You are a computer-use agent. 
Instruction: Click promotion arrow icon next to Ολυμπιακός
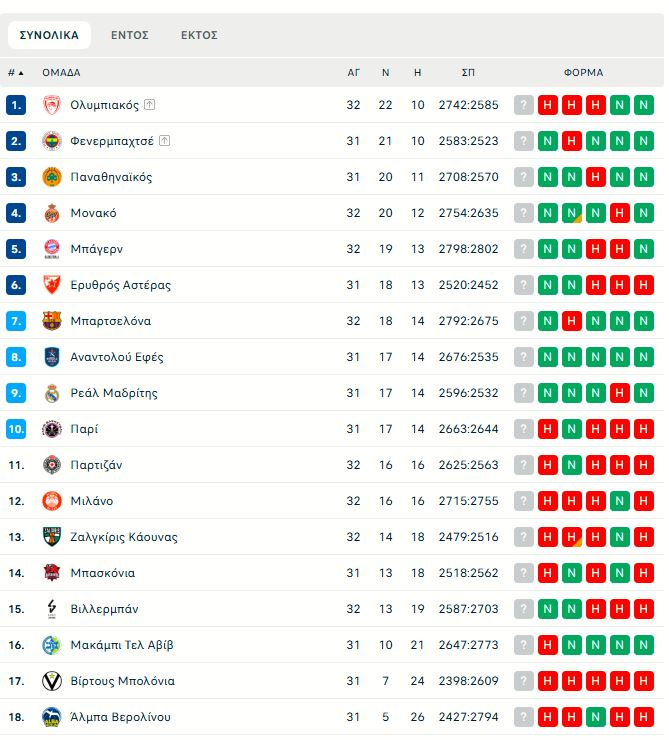(150, 104)
